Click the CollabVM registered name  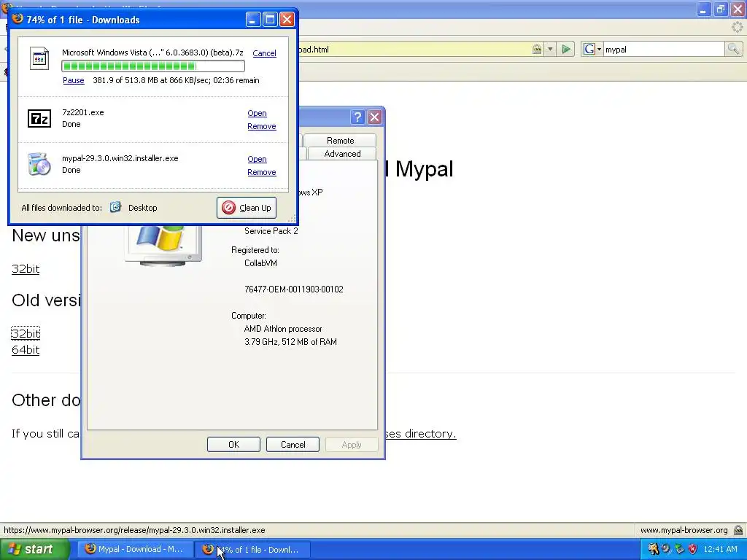coord(260,262)
